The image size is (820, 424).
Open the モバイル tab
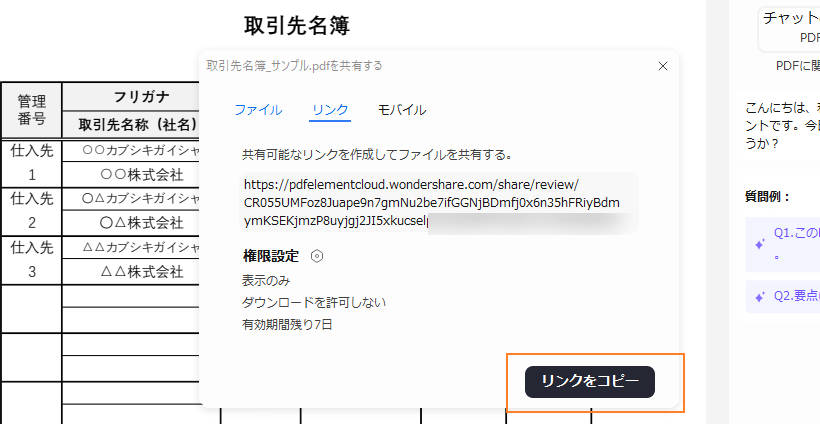point(402,110)
